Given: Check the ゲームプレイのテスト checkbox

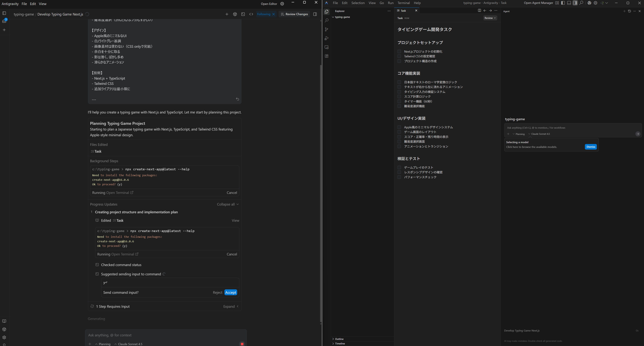Looking at the screenshot, I should [399, 168].
